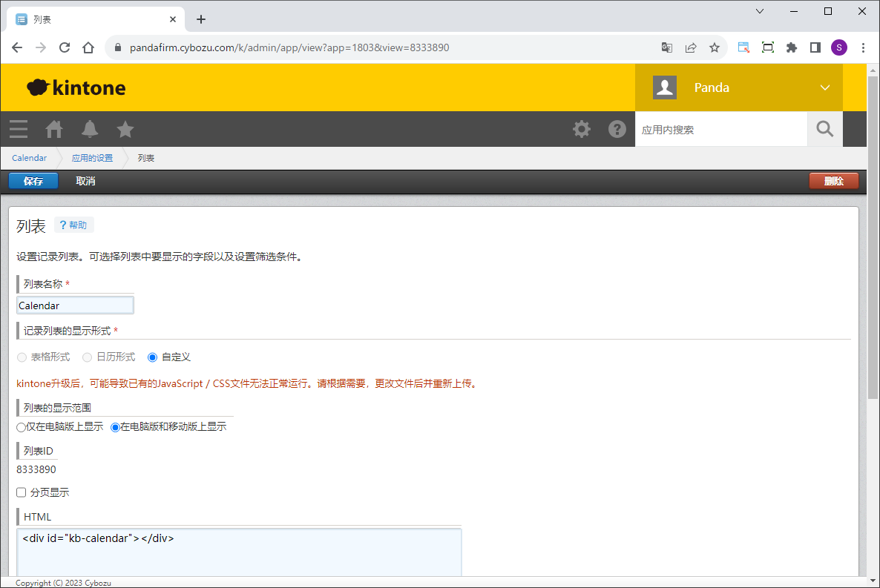Open the notifications bell
This screenshot has height=588, width=880.
pos(90,129)
